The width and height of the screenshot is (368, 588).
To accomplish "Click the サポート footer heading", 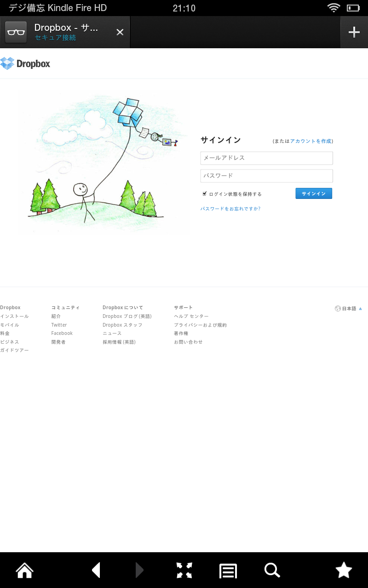I will 184,307.
